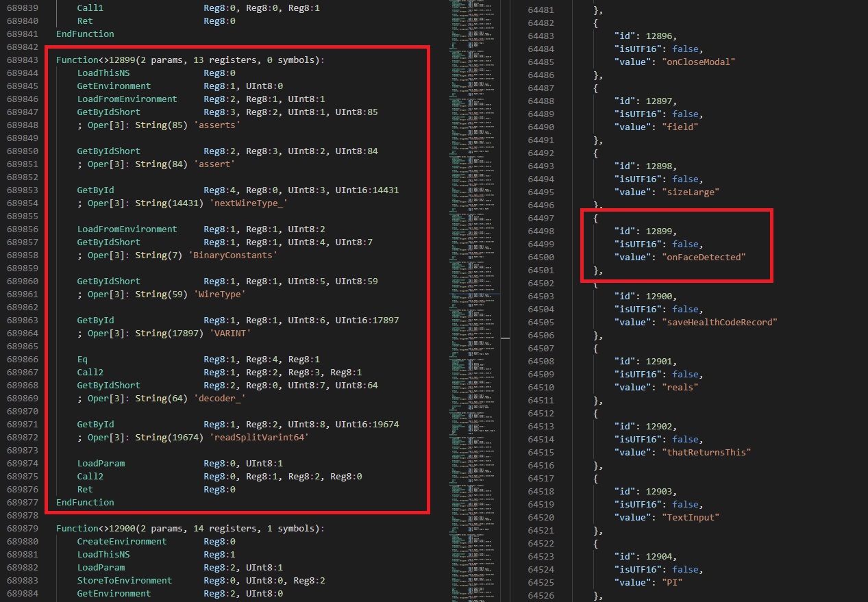The image size is (868, 602).
Task: Click the "onCloseModal" value
Action: (697, 62)
